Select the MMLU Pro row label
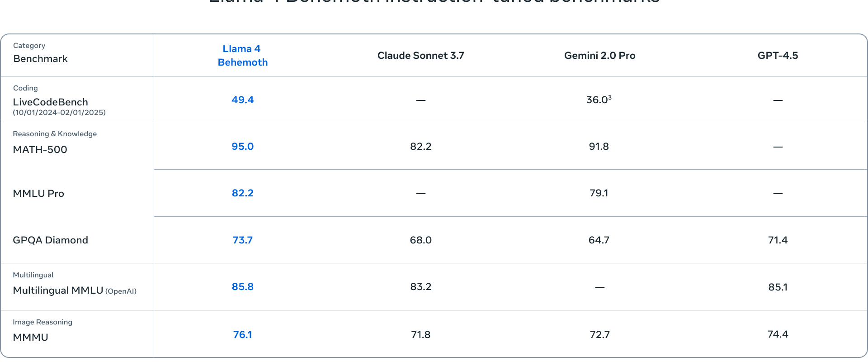868x362 pixels. [x=38, y=194]
